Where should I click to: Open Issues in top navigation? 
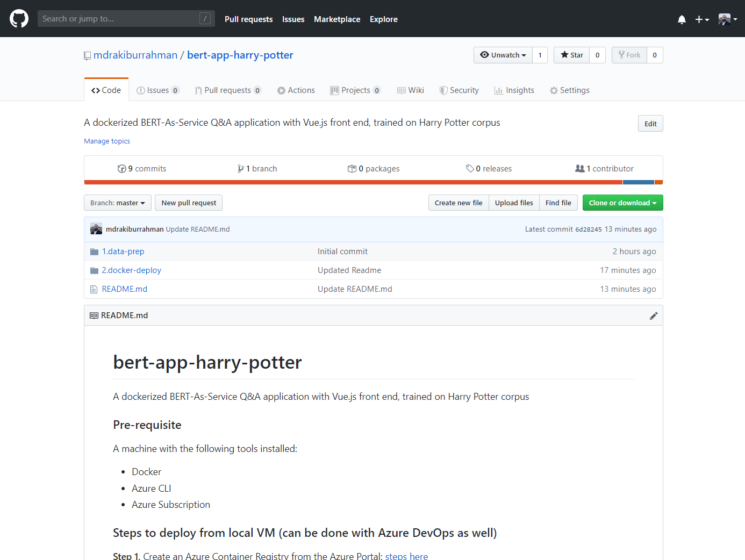coord(293,19)
